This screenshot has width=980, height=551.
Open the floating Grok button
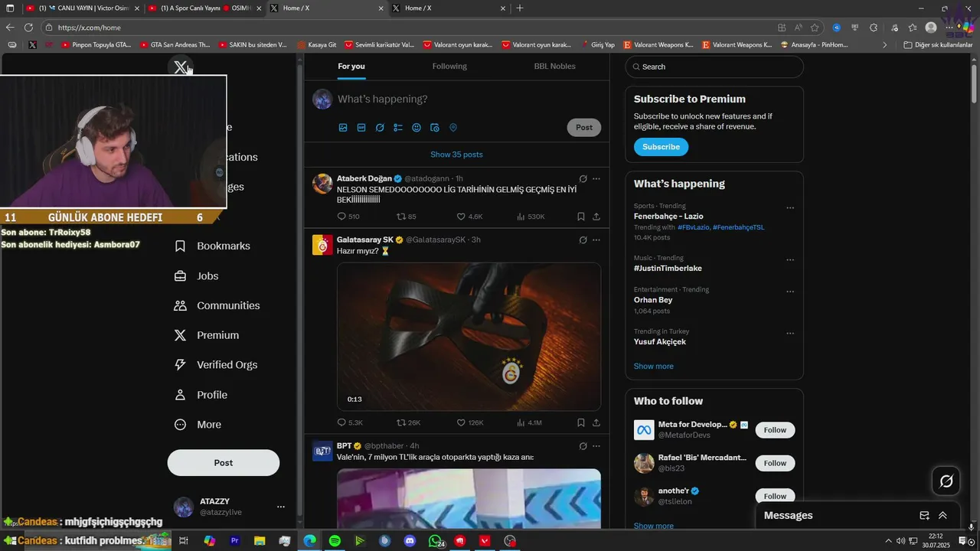click(x=946, y=481)
